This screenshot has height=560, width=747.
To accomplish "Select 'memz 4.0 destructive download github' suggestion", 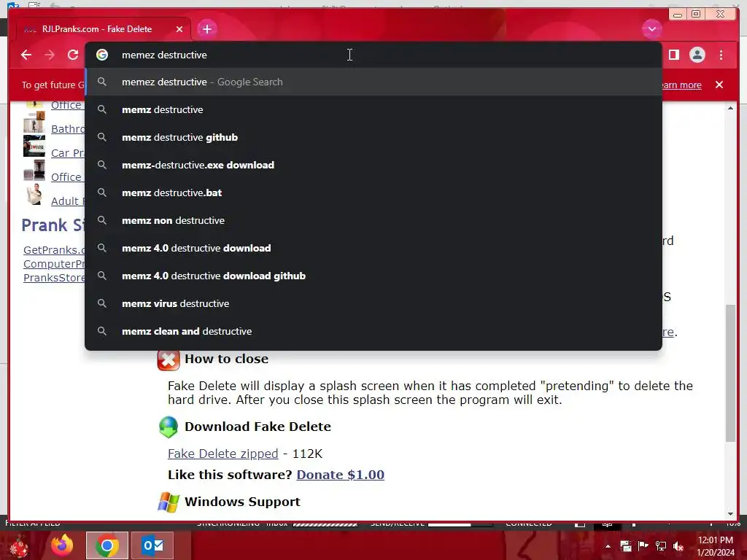I will [373, 275].
